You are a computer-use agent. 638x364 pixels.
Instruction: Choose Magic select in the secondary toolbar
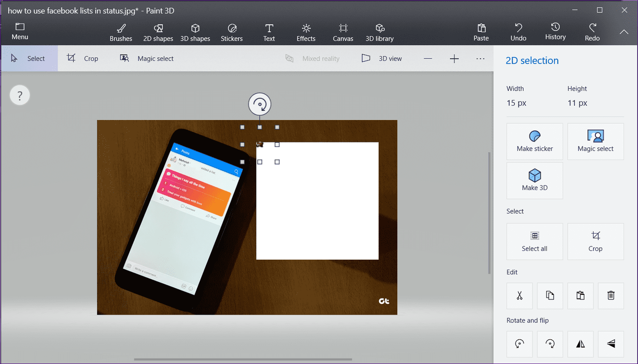pyautogui.click(x=147, y=59)
